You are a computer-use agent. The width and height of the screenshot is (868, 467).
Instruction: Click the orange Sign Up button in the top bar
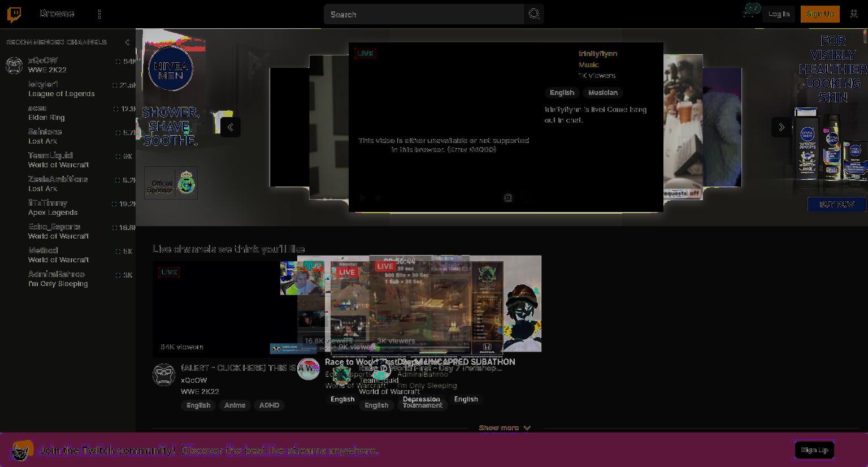[x=820, y=14]
